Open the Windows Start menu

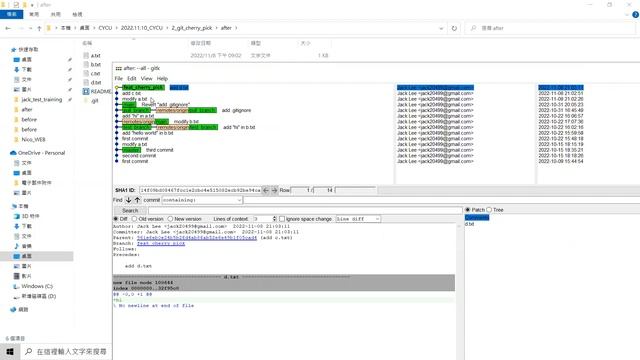(x=10, y=351)
